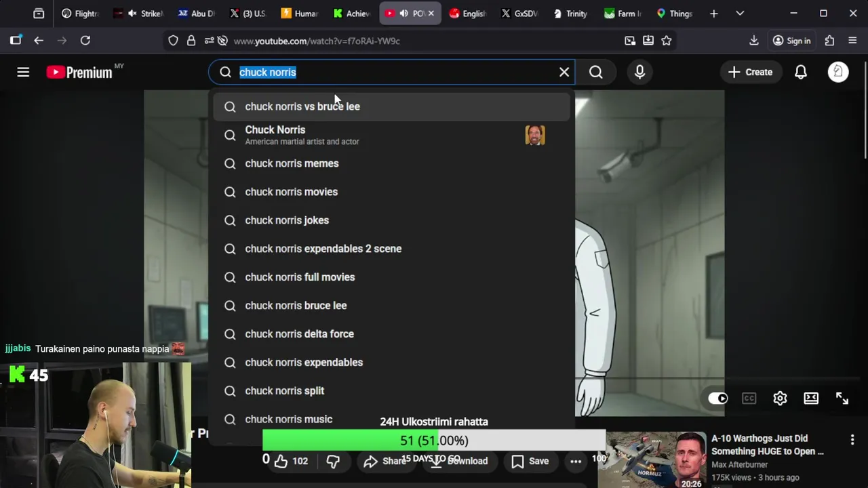The image size is (868, 488).
Task: Download the video
Action: coord(460,461)
